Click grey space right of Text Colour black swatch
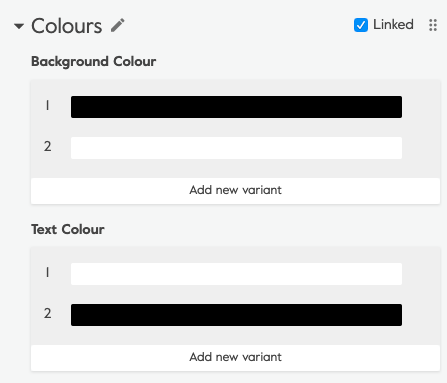447x383 pixels. pos(421,315)
